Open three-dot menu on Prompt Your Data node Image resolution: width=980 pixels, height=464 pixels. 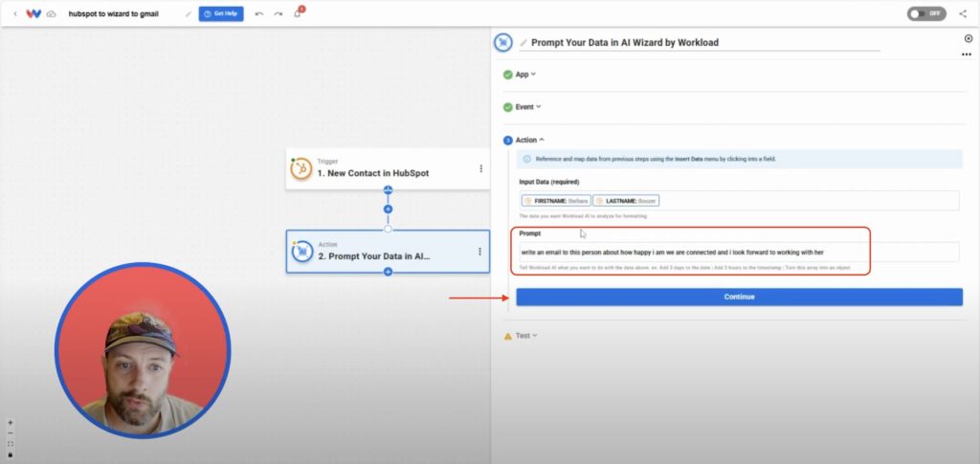pyautogui.click(x=480, y=251)
